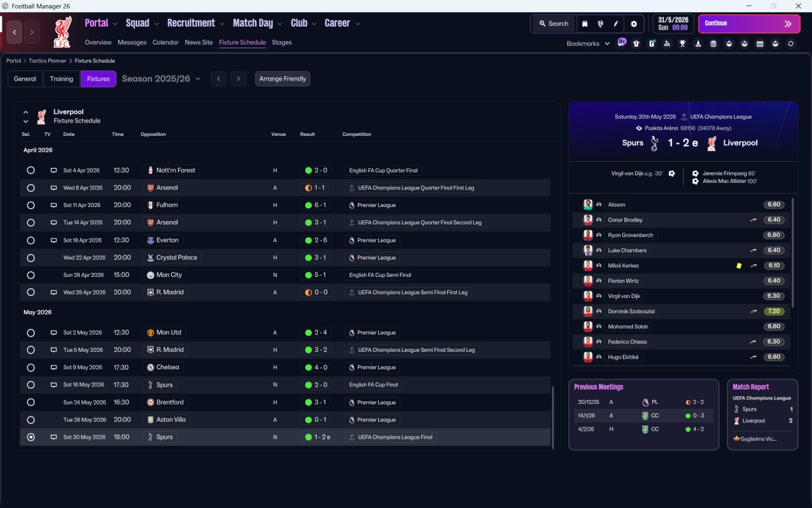
Task: Click the Everton club badge
Action: tap(150, 240)
